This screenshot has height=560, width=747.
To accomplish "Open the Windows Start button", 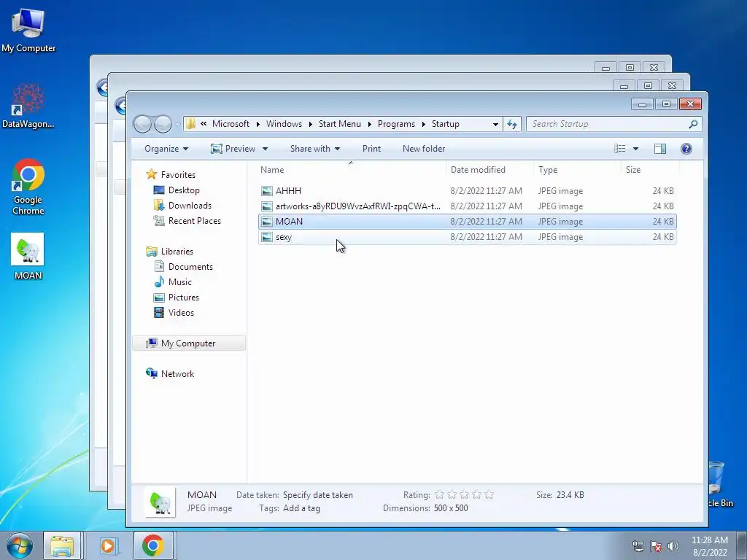I will click(x=20, y=545).
